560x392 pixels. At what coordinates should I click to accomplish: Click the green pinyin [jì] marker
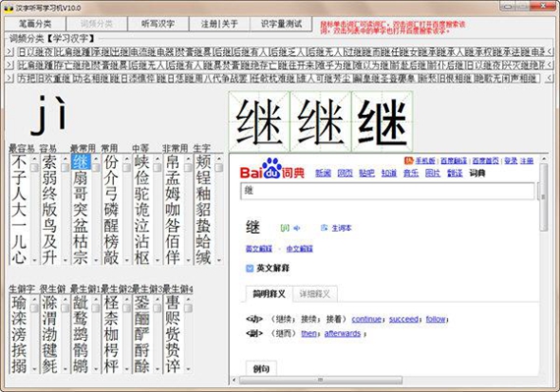tap(284, 228)
